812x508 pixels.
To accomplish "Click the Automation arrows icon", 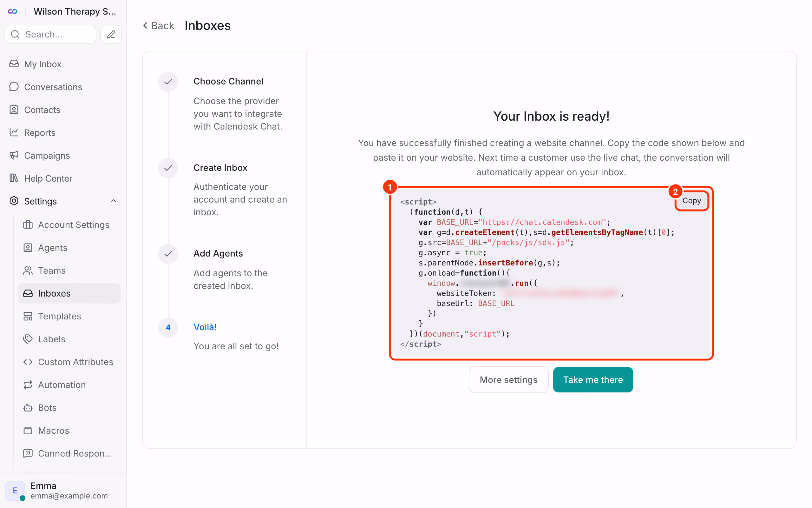I will pyautogui.click(x=28, y=384).
